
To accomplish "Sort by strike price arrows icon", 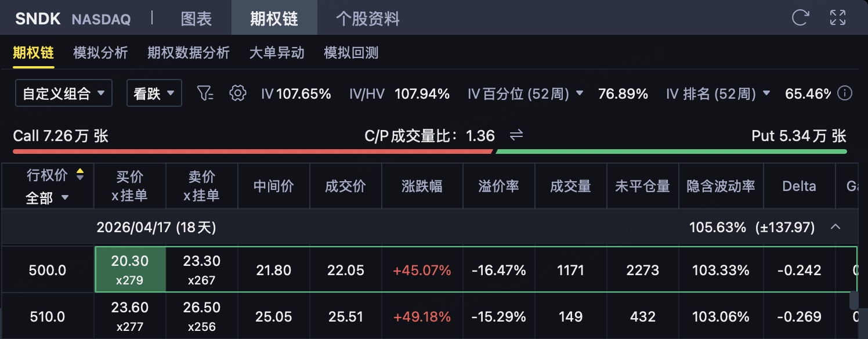I will [x=80, y=174].
